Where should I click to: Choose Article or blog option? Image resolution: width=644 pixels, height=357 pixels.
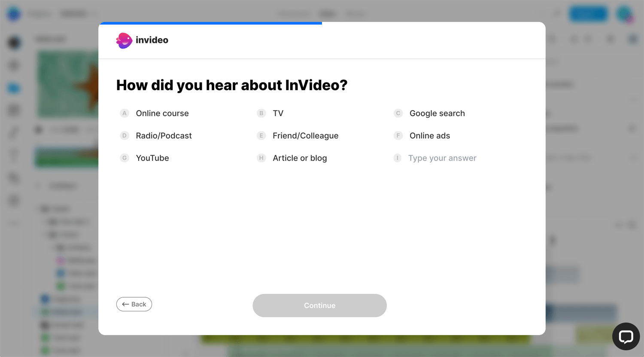coord(292,158)
